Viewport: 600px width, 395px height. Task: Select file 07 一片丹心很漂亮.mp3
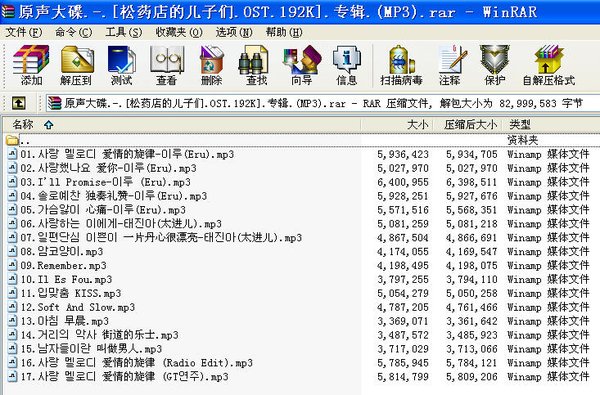pos(161,237)
